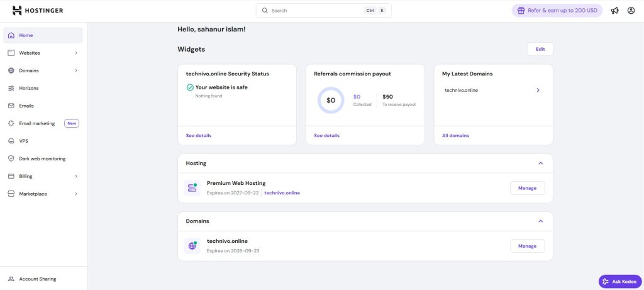Expand the Websites sidebar submenu
Viewport: 644px width, 290px height.
coord(76,53)
